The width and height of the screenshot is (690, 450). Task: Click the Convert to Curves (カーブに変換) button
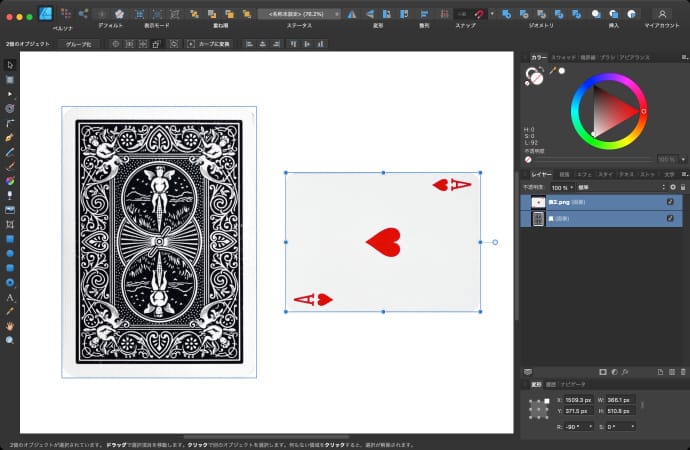[x=211, y=44]
